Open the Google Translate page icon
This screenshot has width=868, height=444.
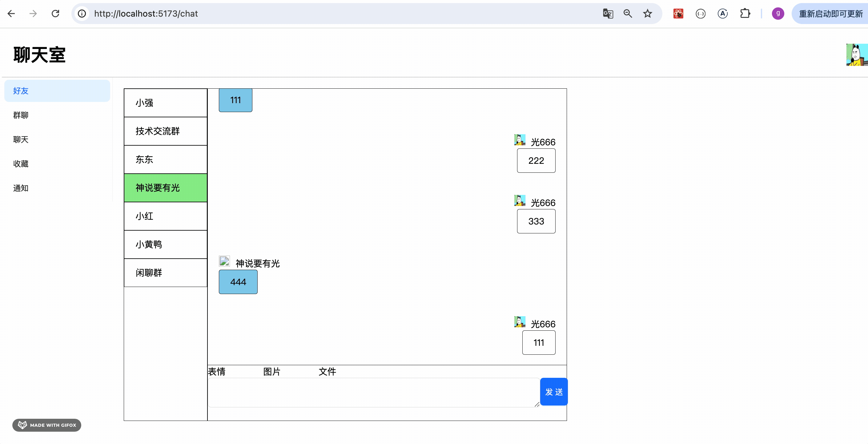click(608, 14)
